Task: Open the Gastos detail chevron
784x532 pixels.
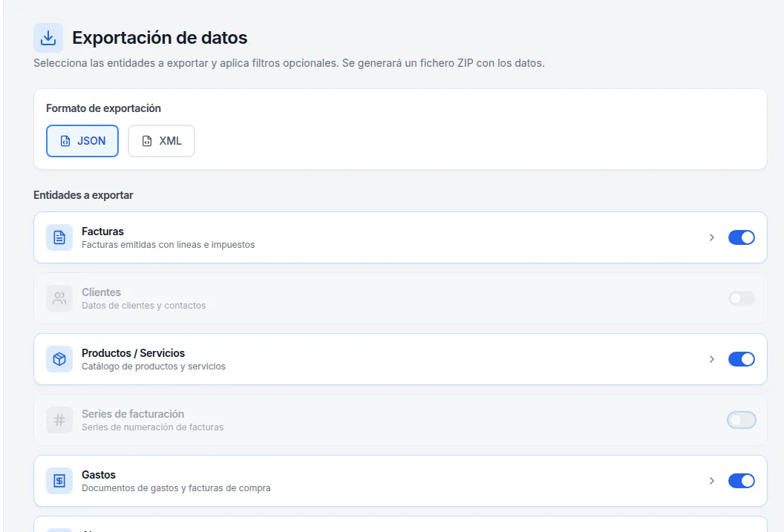Action: pos(711,481)
